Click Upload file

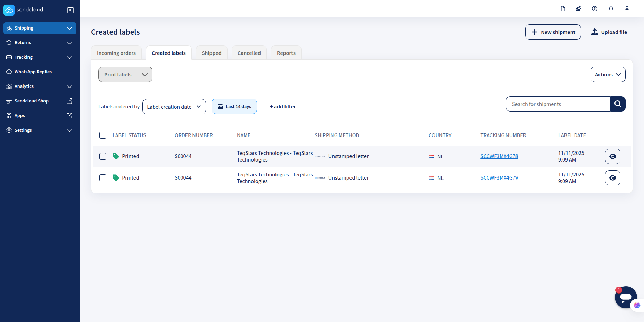coord(609,32)
